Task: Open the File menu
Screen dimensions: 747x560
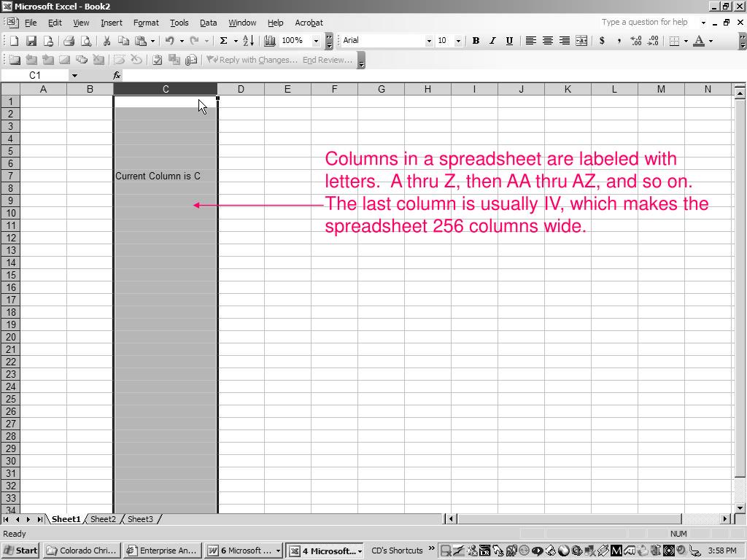Action: point(31,23)
